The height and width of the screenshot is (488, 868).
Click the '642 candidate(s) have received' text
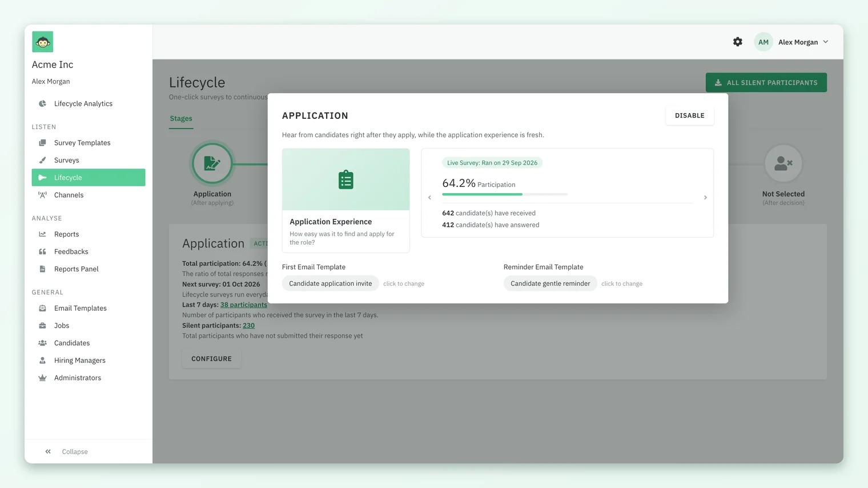[x=489, y=213]
